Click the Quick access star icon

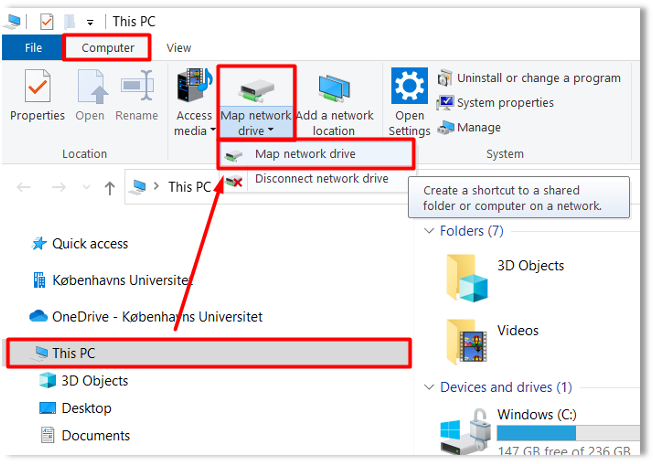click(39, 244)
